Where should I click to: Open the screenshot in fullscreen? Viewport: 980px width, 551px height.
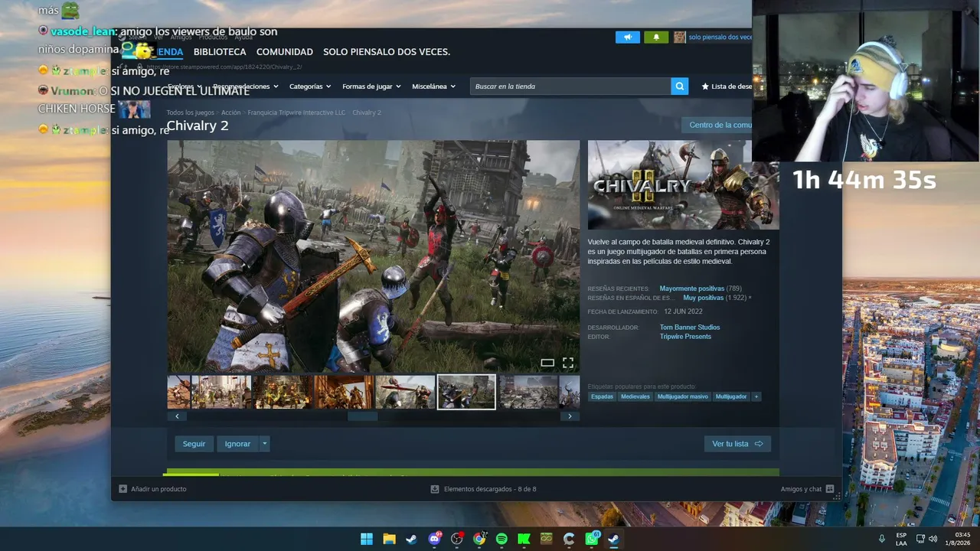[568, 363]
